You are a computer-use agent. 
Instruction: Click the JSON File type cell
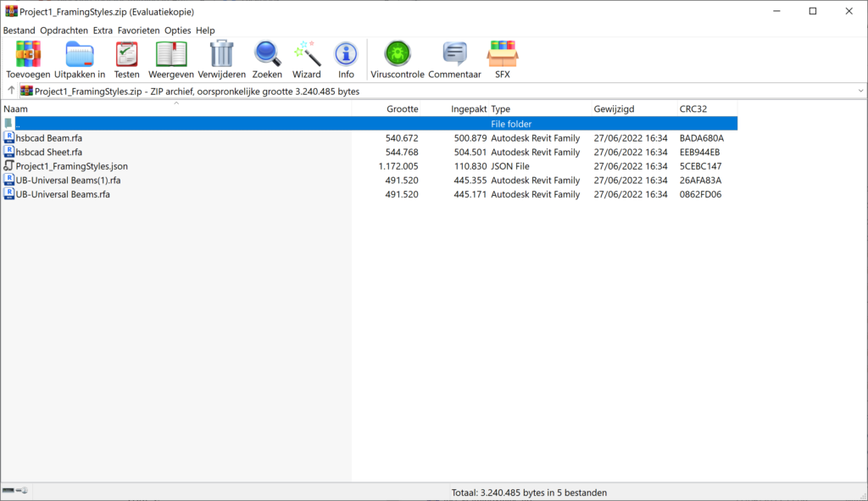(x=509, y=166)
